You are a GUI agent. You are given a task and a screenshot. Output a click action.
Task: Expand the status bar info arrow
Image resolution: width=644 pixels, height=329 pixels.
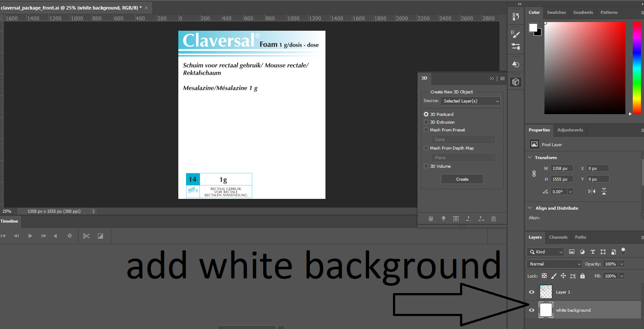[x=93, y=211]
